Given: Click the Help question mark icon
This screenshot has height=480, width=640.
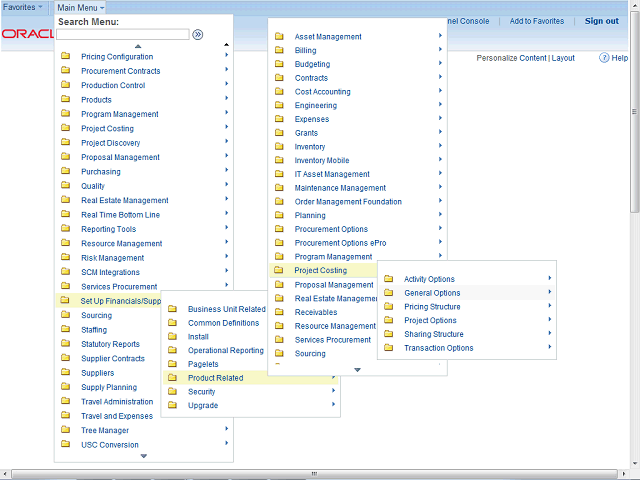Looking at the screenshot, I should 604,58.
